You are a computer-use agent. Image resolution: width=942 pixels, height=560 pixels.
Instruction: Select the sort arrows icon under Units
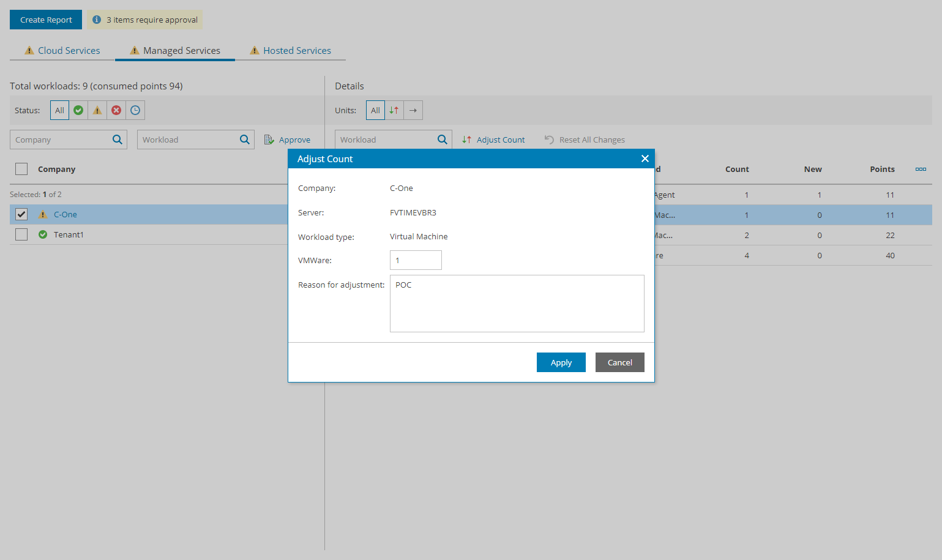pyautogui.click(x=394, y=110)
